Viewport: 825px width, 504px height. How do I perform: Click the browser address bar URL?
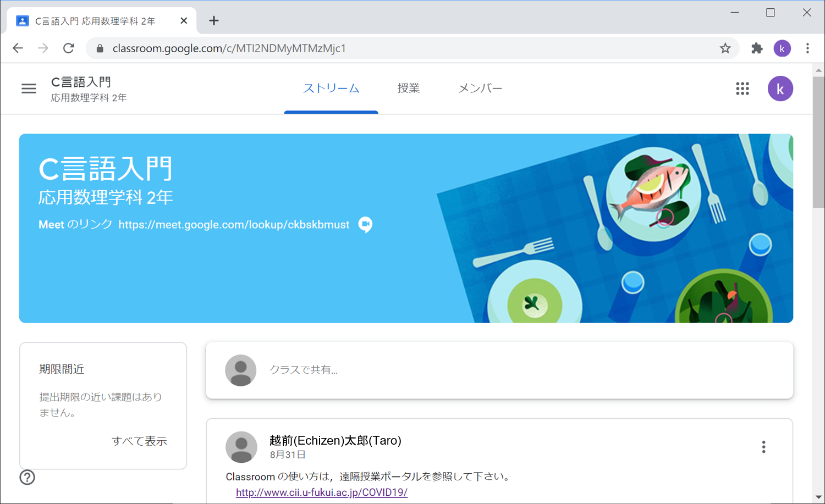229,48
